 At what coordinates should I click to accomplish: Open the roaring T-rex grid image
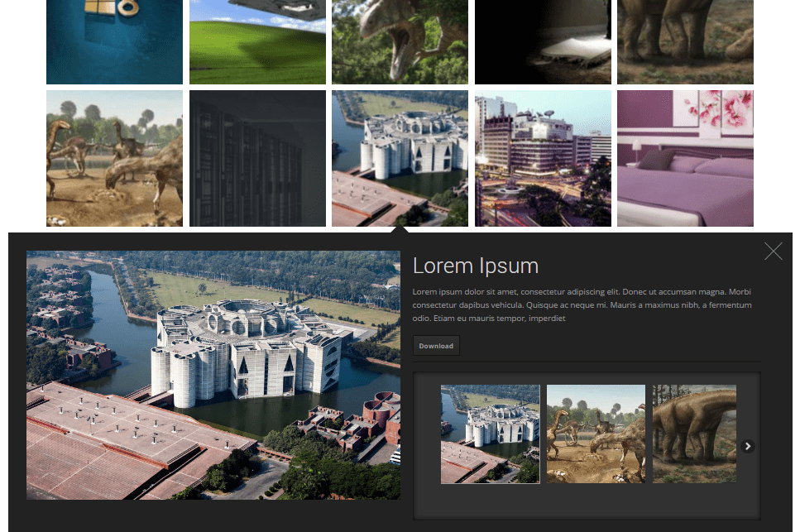tap(400, 42)
